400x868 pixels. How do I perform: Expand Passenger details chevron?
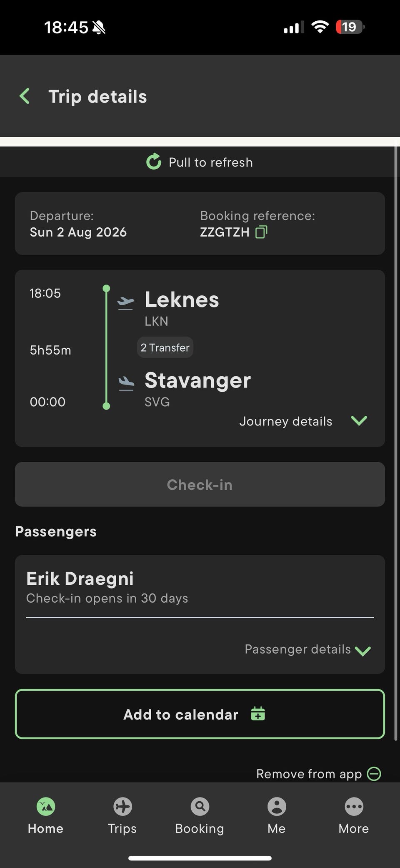(363, 651)
